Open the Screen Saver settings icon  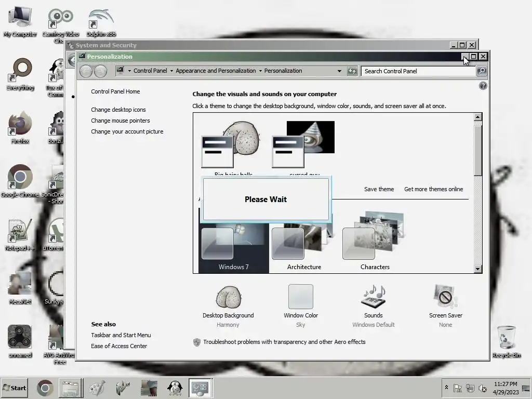(445, 296)
